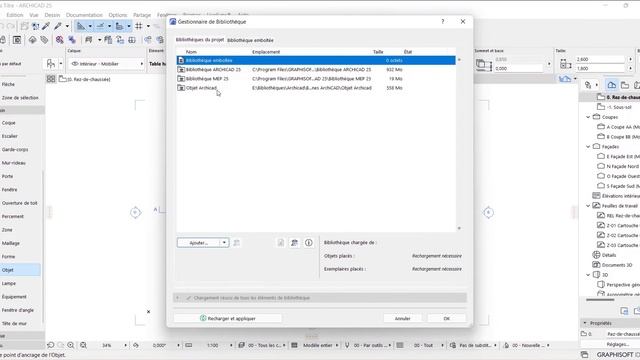Expand the loading status message row

click(178, 298)
